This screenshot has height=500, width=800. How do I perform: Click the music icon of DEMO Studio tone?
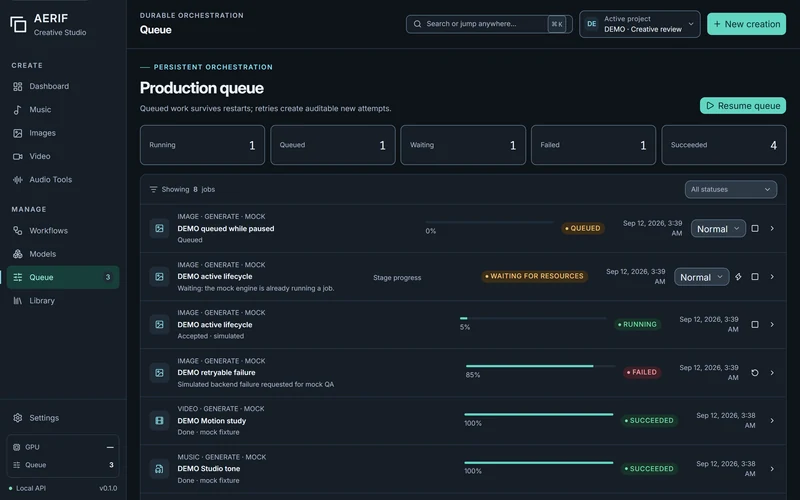point(159,469)
